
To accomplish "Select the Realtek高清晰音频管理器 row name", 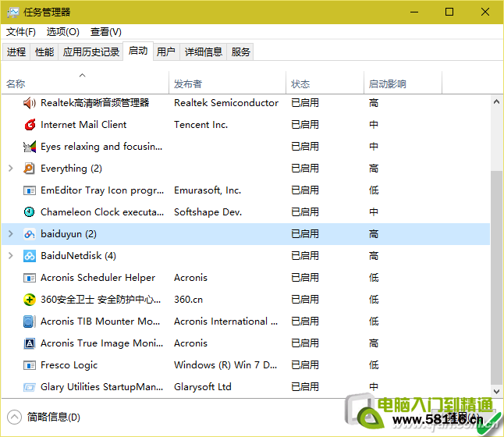I will (x=95, y=103).
